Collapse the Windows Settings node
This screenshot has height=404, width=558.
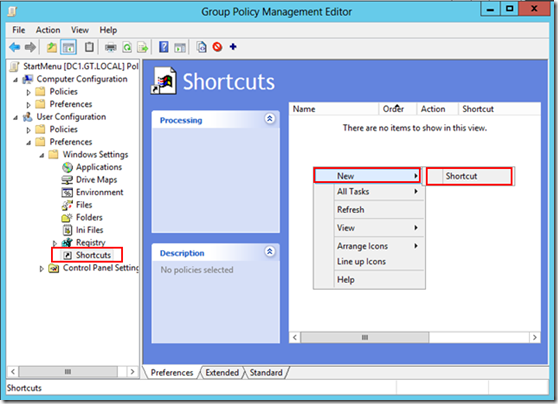pos(42,156)
